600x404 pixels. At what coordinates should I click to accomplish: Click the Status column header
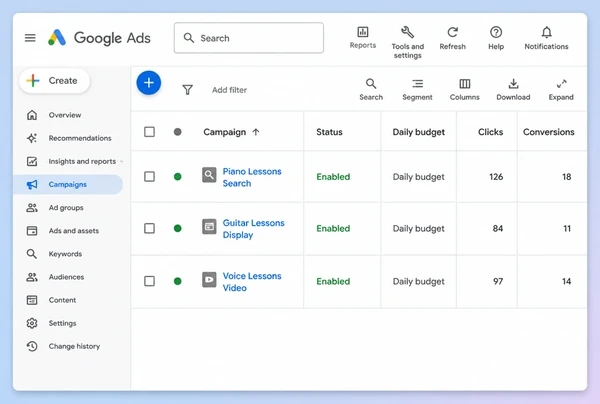coord(329,132)
